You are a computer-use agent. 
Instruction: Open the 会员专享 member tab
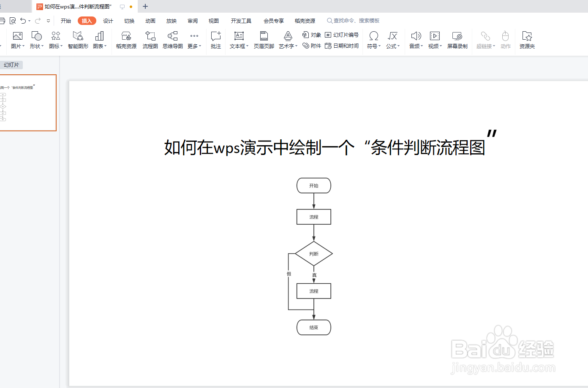[x=274, y=21]
